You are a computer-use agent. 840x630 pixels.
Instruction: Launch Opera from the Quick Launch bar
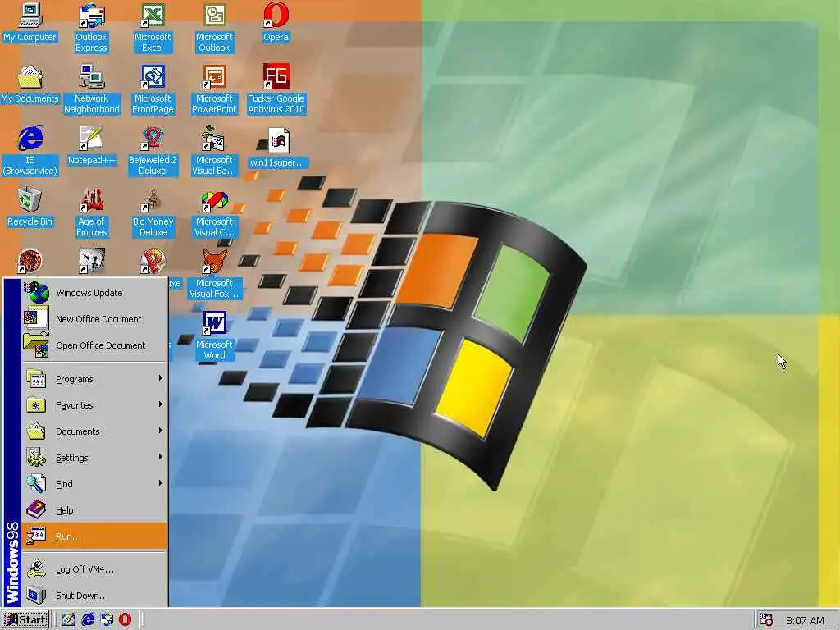[x=125, y=620]
